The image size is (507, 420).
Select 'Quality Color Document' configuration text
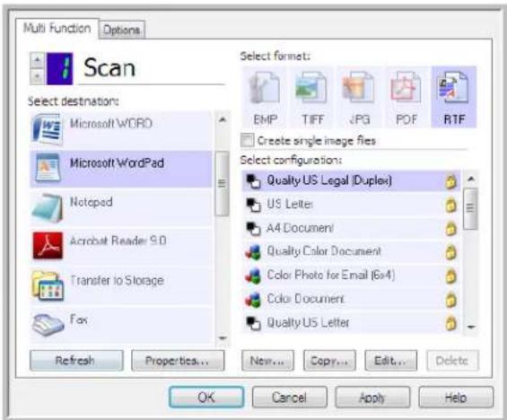pyautogui.click(x=324, y=251)
